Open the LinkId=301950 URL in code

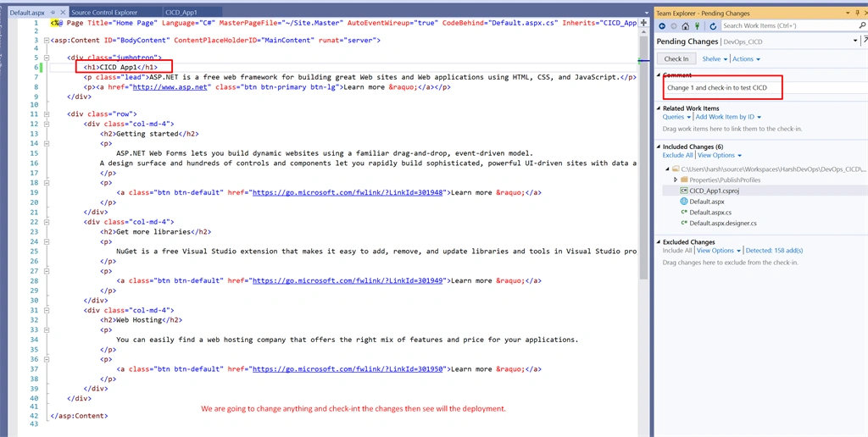(x=348, y=369)
